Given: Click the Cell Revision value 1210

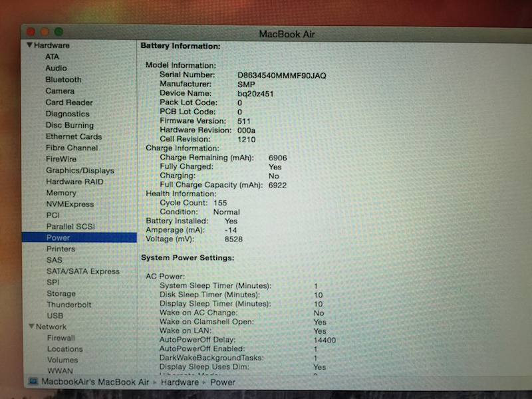Looking at the screenshot, I should point(246,140).
